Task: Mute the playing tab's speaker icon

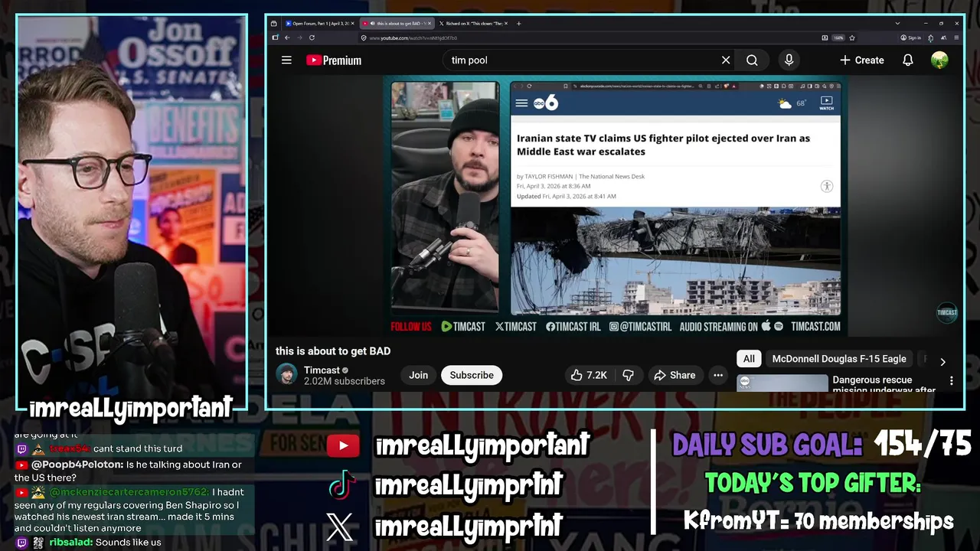Action: (372, 24)
